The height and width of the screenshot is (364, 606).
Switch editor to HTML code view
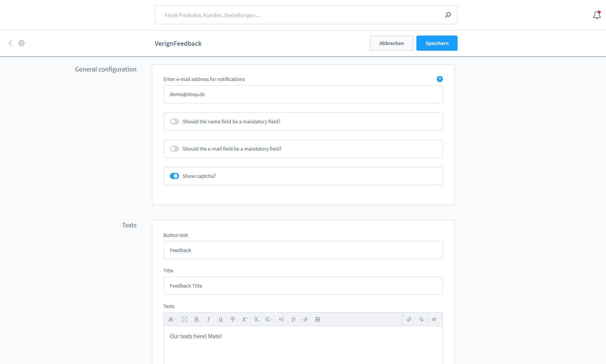tap(434, 319)
